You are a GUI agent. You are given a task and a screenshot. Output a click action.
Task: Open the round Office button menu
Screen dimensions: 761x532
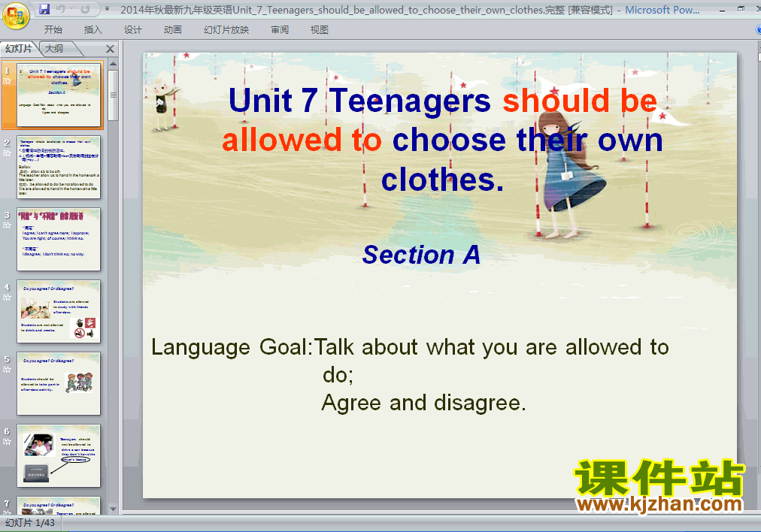16,16
